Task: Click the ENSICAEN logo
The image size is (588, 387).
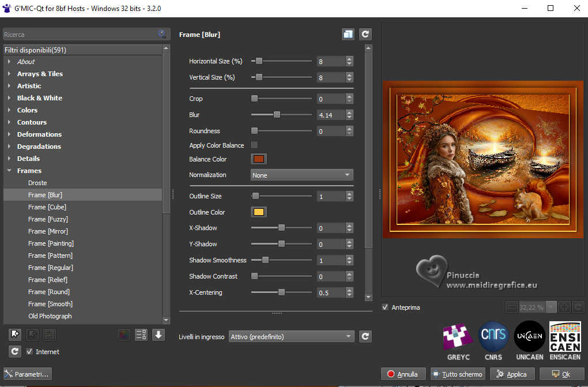Action: 565,341
